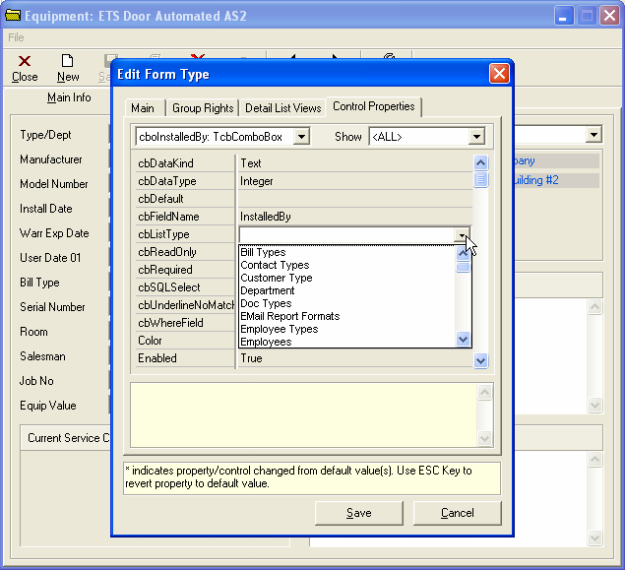Click property grid scroll up arrow
The height and width of the screenshot is (570, 625).
pos(481,163)
